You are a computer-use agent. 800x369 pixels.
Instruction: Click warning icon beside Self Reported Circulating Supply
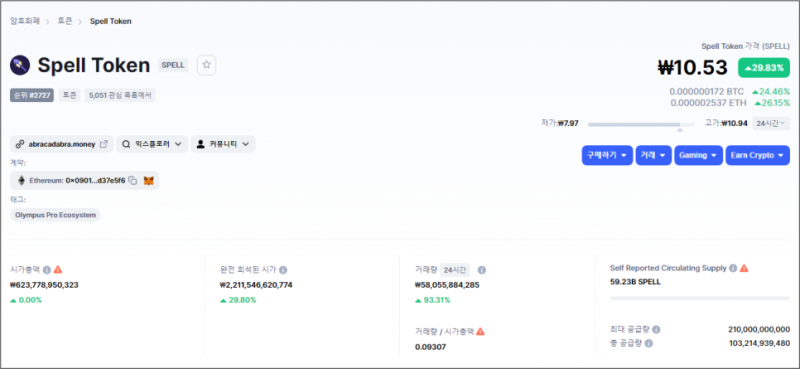[744, 268]
